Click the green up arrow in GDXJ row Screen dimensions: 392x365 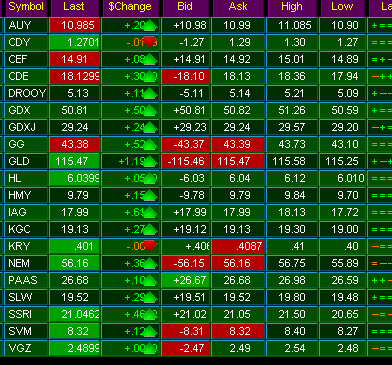(x=150, y=127)
